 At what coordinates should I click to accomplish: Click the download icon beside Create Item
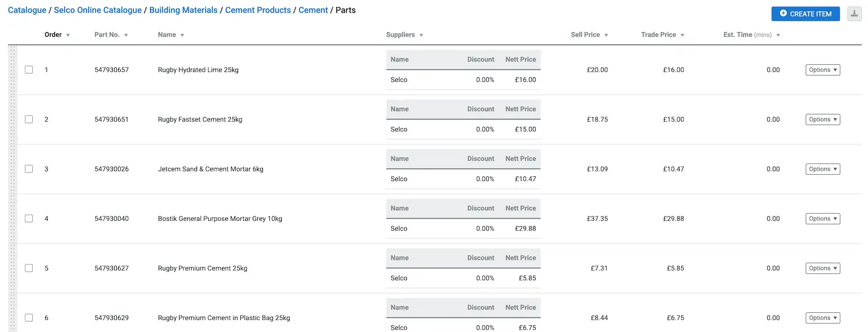tap(854, 14)
